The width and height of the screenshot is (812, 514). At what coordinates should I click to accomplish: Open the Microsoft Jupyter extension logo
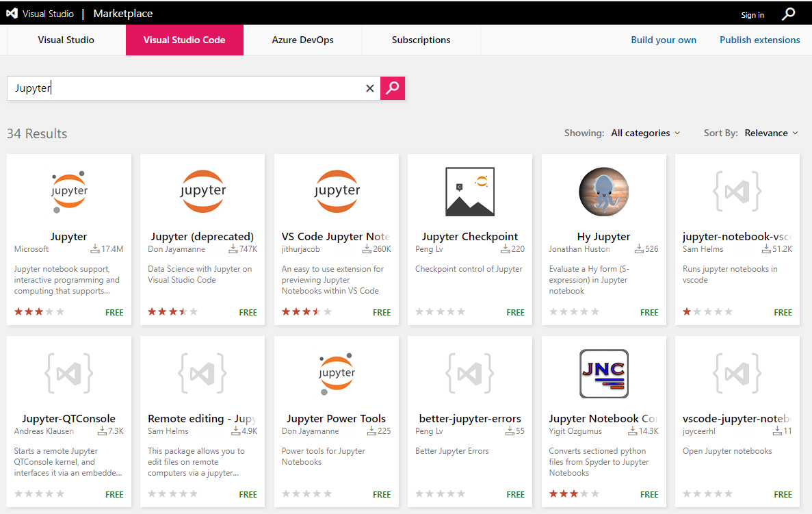pos(69,191)
